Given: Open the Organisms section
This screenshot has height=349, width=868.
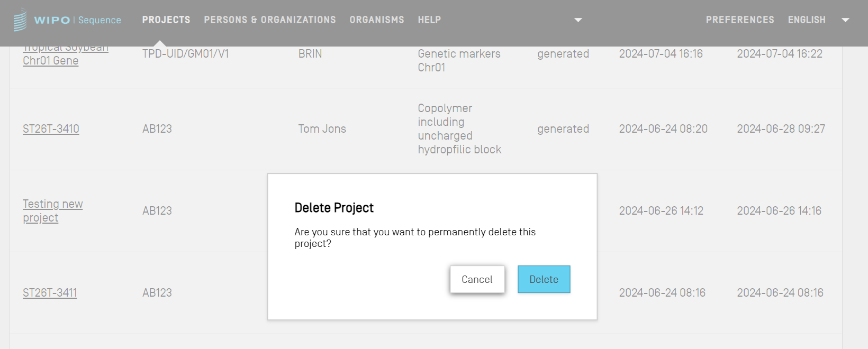Looking at the screenshot, I should (x=377, y=20).
